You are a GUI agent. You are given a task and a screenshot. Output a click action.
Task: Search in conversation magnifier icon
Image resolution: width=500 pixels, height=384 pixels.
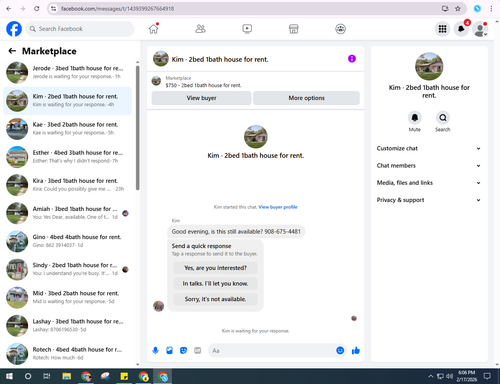[443, 118]
